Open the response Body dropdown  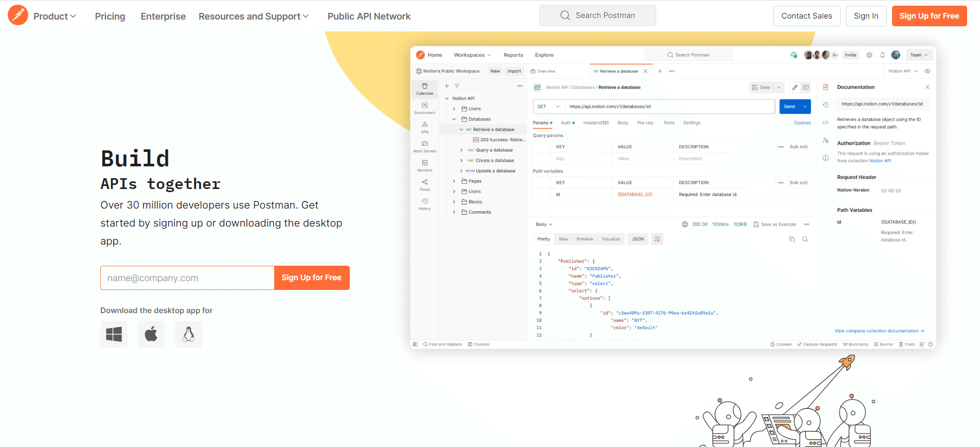(544, 225)
